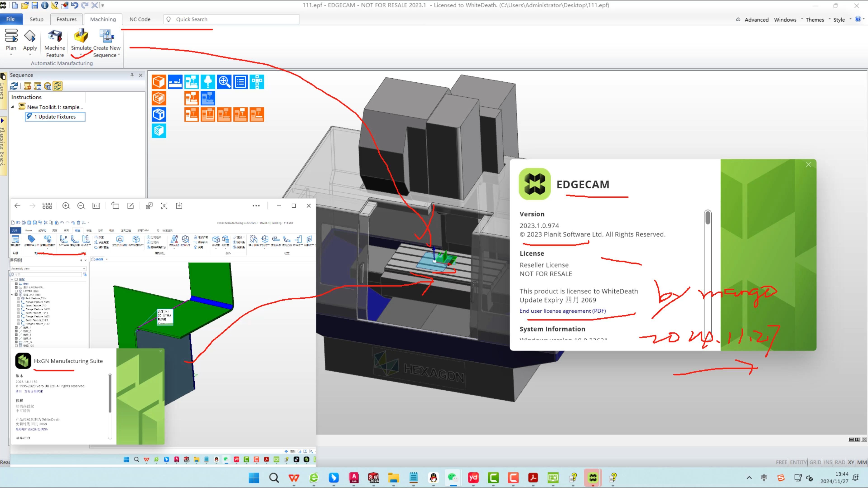This screenshot has height=488, width=868.
Task: Click the download icon in image viewer
Action: 179,206
